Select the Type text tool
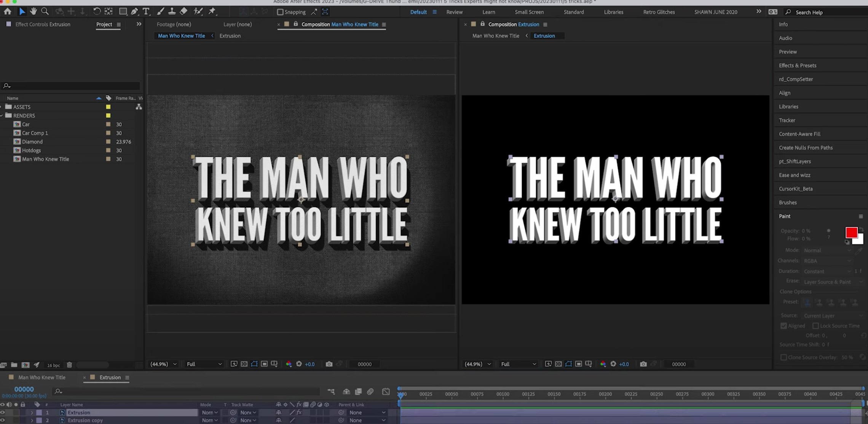Viewport: 868px width, 424px height. click(x=146, y=11)
